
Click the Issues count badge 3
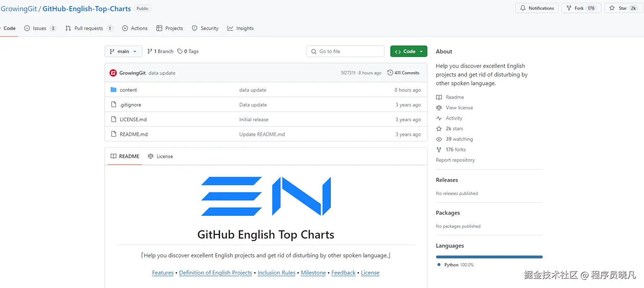[x=53, y=28]
